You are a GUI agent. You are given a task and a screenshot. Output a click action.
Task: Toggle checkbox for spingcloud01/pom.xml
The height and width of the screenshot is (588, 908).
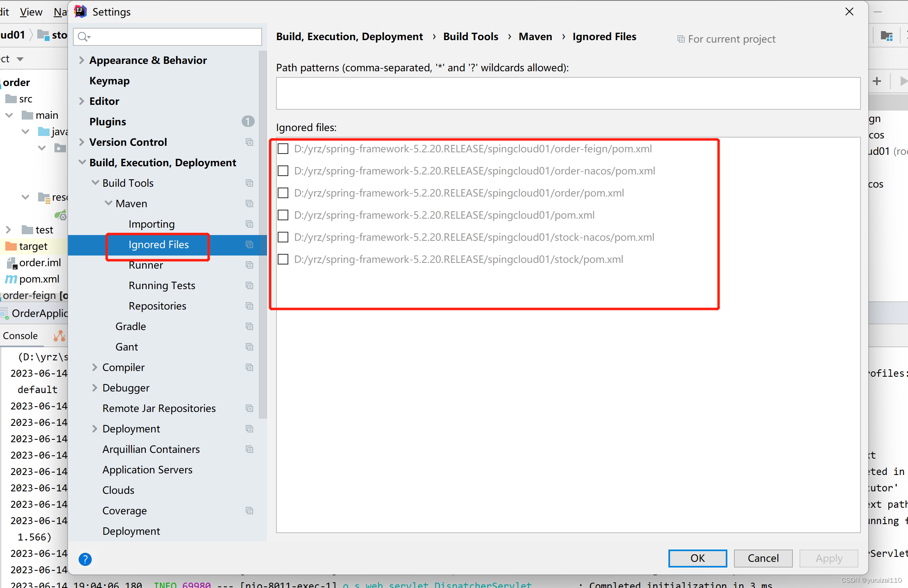pyautogui.click(x=283, y=215)
